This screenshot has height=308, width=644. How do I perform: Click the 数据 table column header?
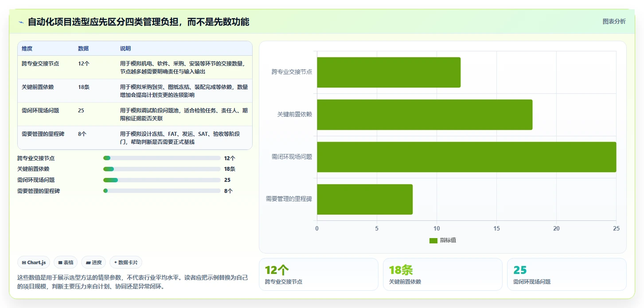click(x=83, y=49)
